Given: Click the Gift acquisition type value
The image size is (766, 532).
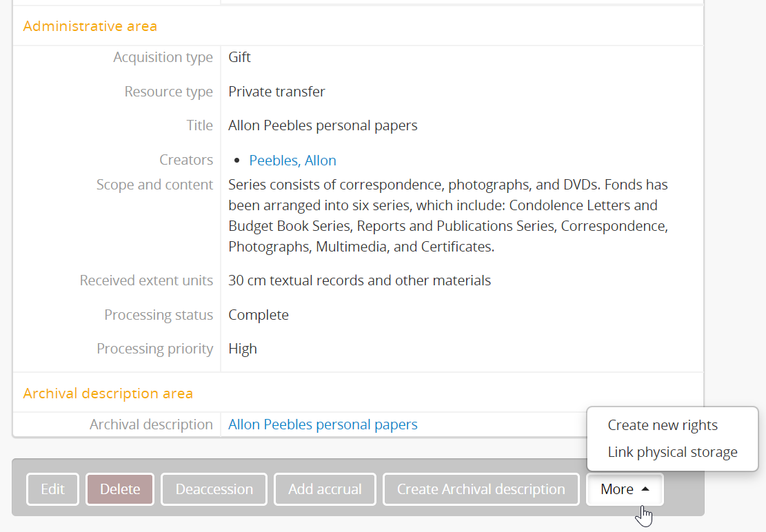Looking at the screenshot, I should pos(239,57).
